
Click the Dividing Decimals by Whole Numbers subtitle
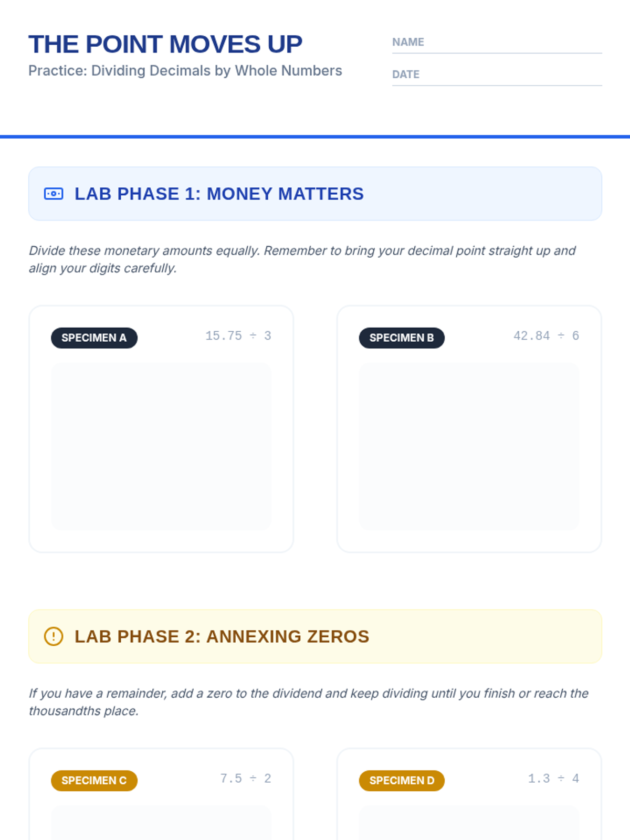[185, 71]
